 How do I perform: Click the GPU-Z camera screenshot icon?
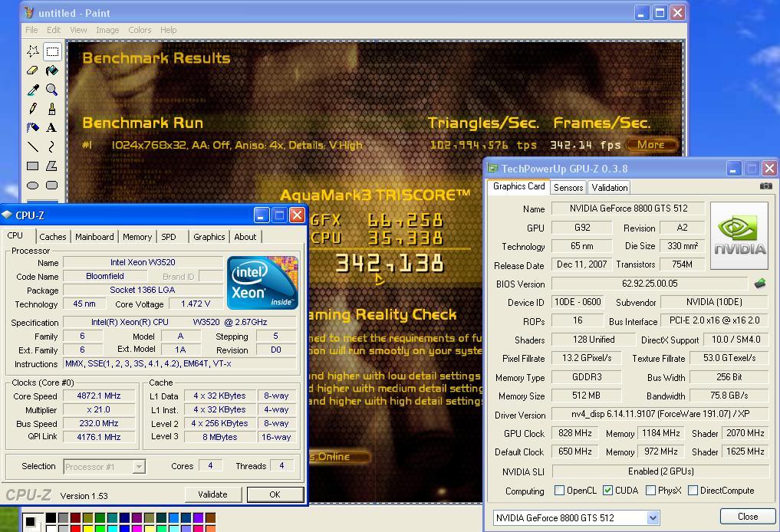[766, 186]
